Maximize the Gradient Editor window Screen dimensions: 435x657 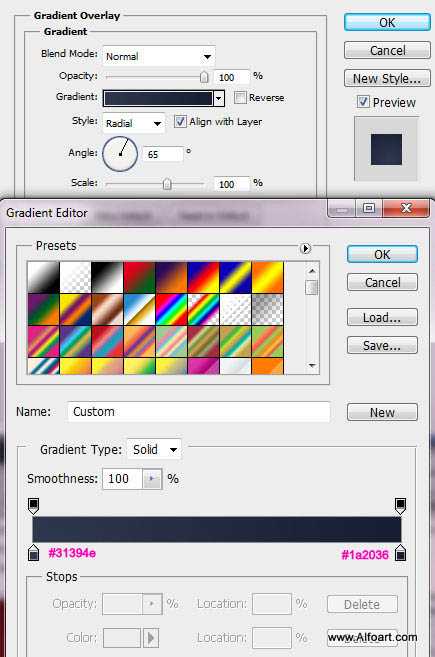pyautogui.click(x=369, y=208)
